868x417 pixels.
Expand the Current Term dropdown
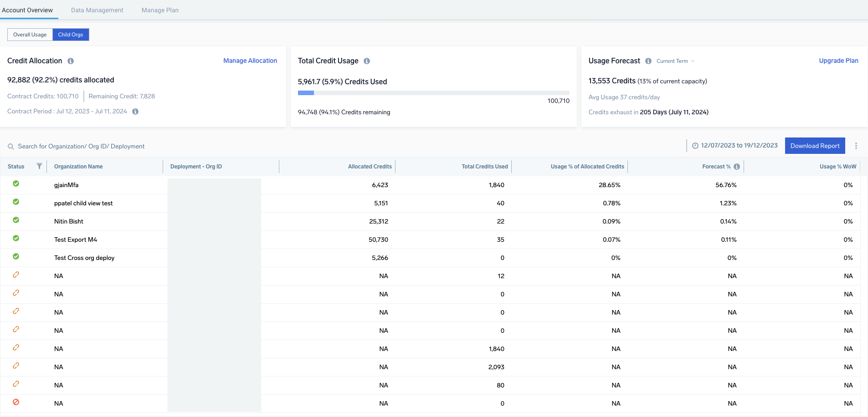(675, 61)
